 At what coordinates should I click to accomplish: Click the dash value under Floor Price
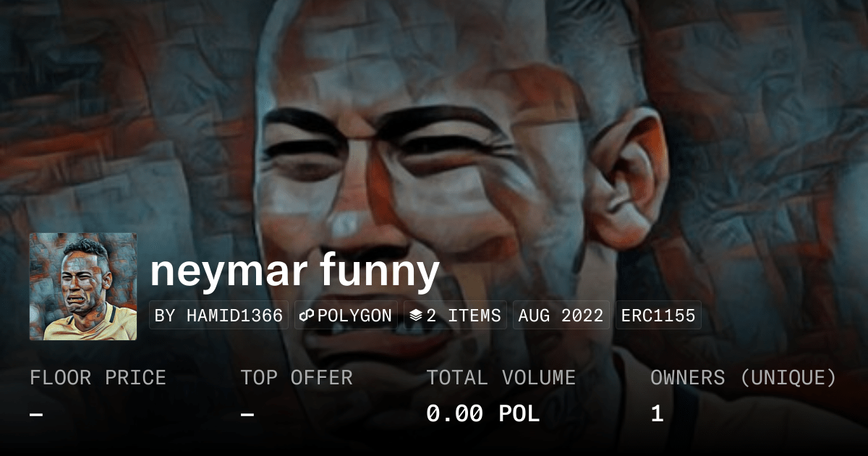point(36,414)
